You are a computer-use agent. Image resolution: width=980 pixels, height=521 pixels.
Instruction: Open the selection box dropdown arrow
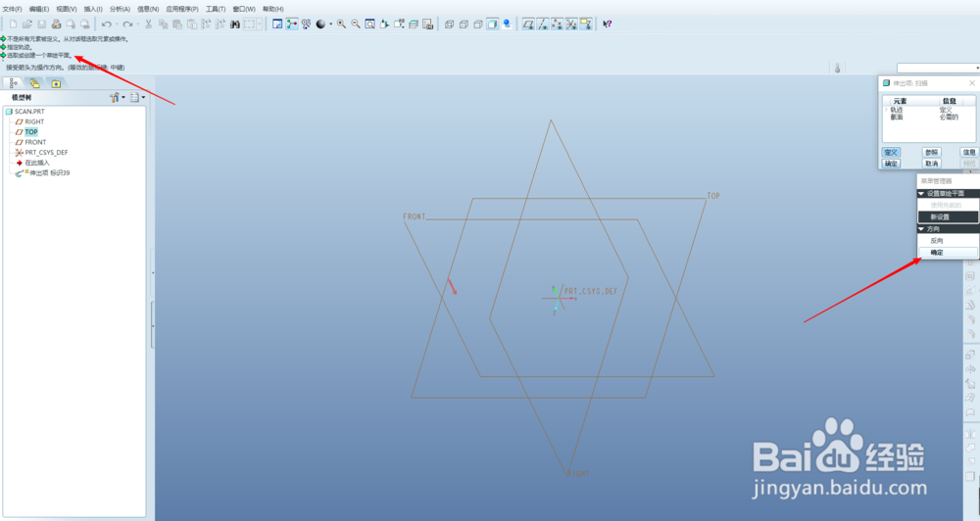260,24
